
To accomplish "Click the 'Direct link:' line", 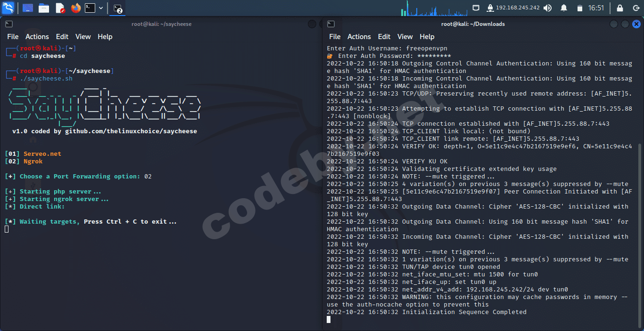I will (35, 206).
